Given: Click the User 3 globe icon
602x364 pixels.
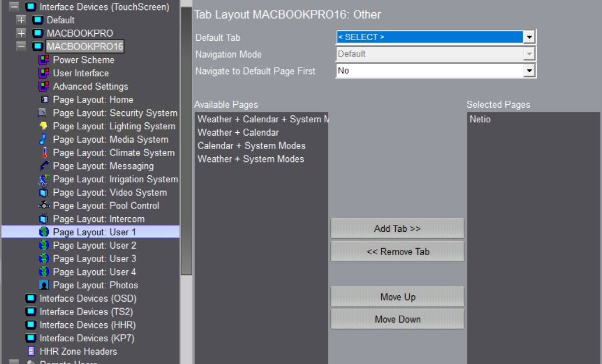Looking at the screenshot, I should pyautogui.click(x=44, y=259).
